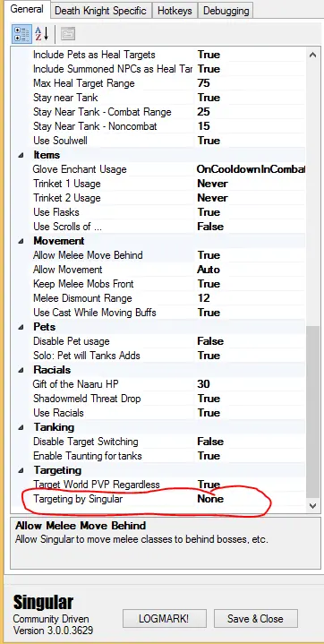Click the scrollbar up arrow
This screenshot has width=324, height=644.
312,55
